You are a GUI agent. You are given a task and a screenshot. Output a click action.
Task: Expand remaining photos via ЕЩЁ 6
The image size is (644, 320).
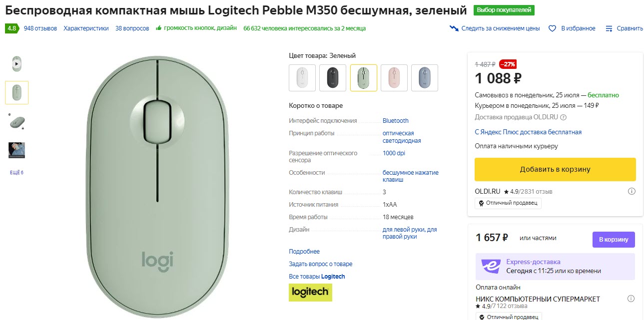pyautogui.click(x=16, y=172)
